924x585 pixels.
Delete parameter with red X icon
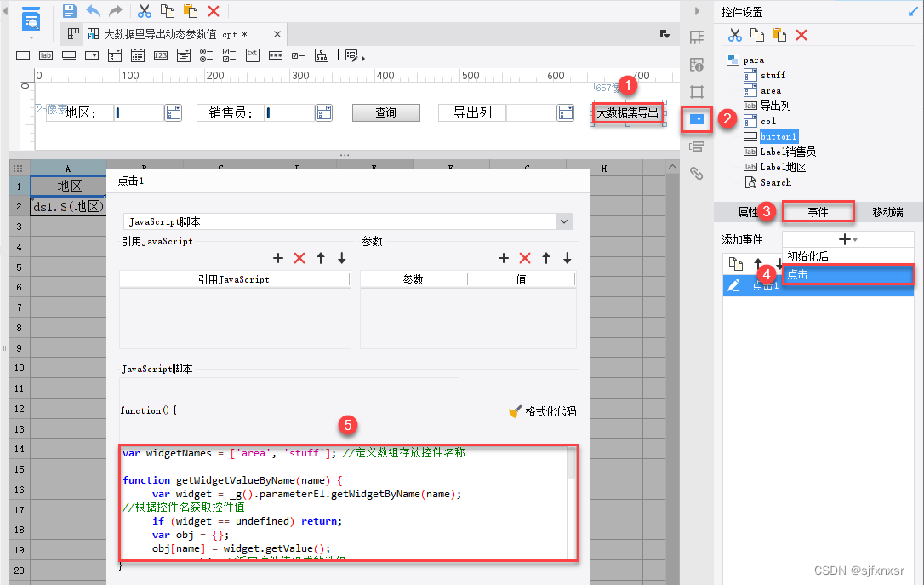524,258
